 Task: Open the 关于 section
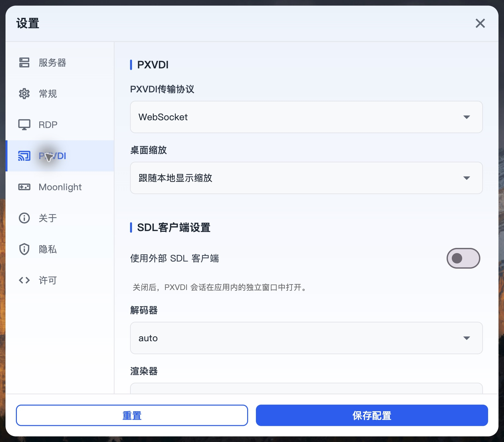pyautogui.click(x=60, y=218)
